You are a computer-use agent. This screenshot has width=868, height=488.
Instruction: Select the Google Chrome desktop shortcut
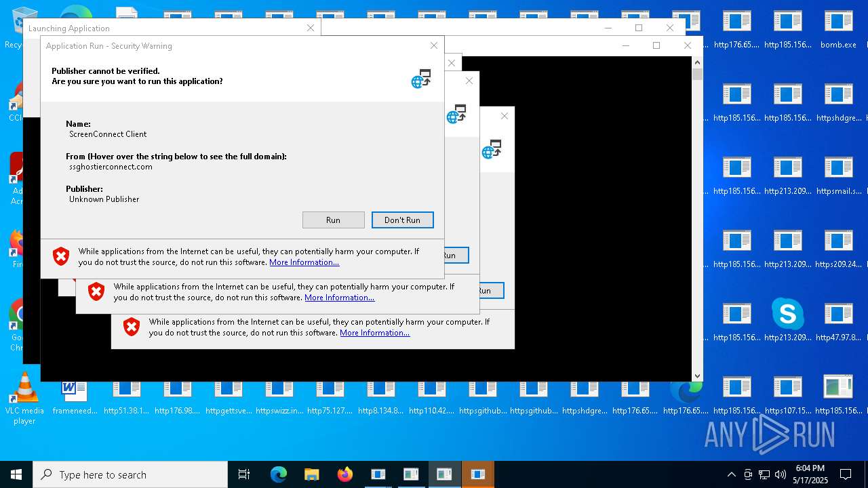coord(16,324)
